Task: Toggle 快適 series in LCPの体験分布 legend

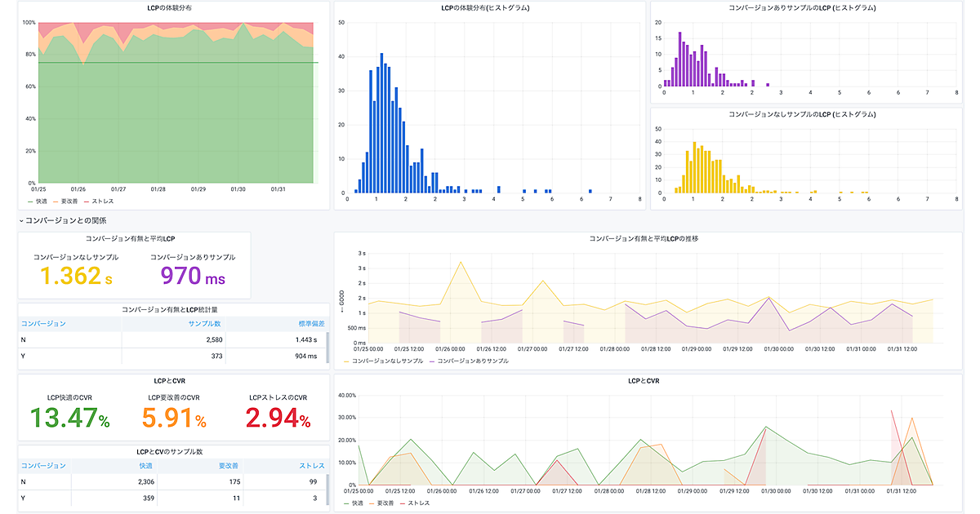Action: point(42,201)
